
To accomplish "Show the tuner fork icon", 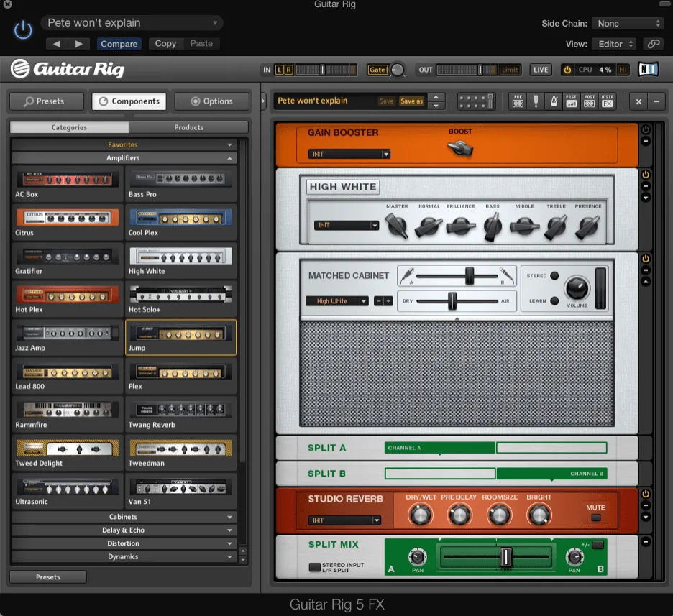I will 536,101.
